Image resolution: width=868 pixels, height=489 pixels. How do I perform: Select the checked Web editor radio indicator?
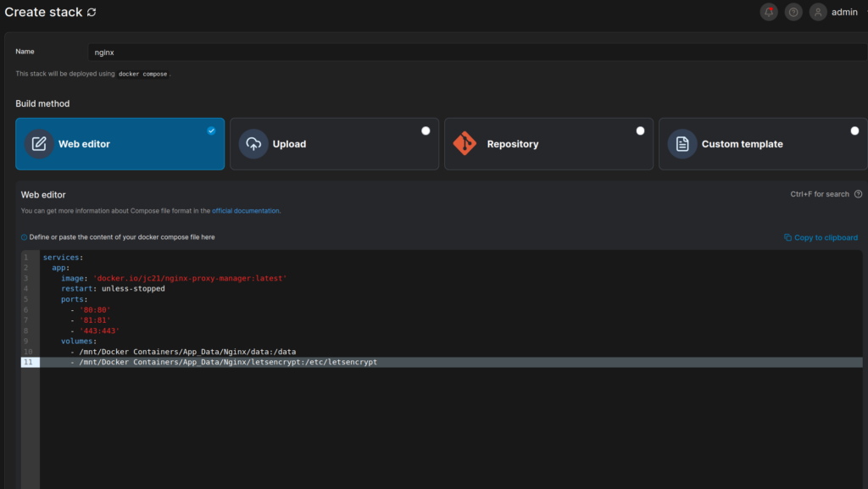[211, 131]
